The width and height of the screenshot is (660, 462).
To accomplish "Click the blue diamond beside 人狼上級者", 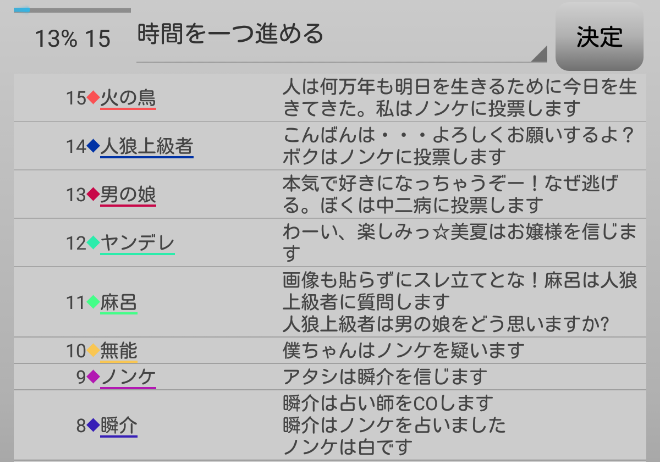I will click(94, 146).
